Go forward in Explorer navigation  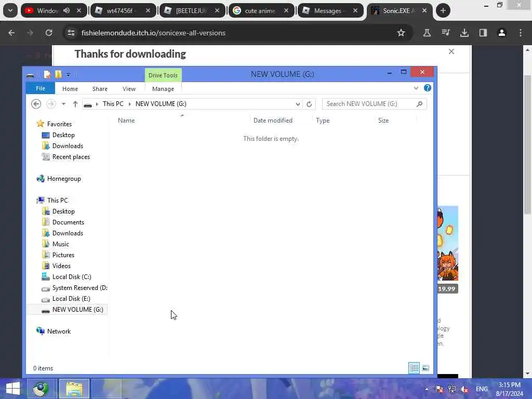pyautogui.click(x=51, y=104)
